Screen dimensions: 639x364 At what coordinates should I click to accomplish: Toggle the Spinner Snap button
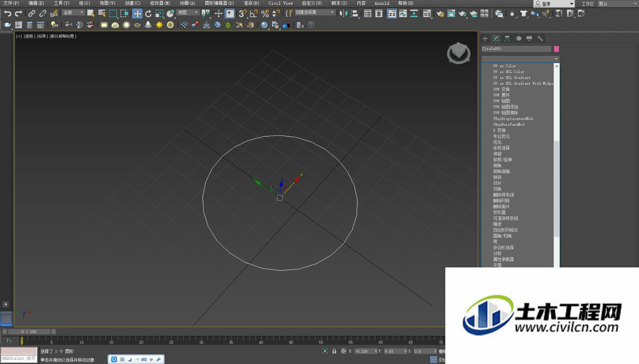pos(276,14)
